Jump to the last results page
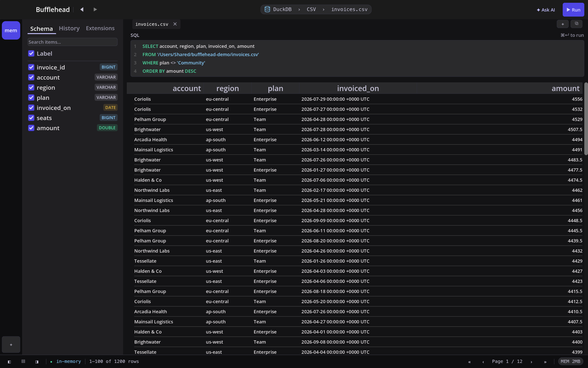The width and height of the screenshot is (588, 368). tap(545, 362)
